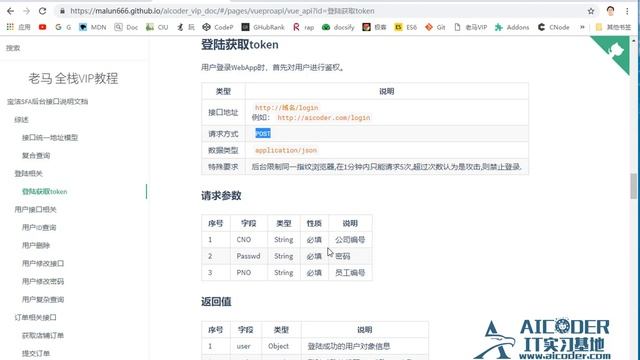Click the 老马 全栈VIP教程 sidebar title
This screenshot has width=640, height=360.
point(73,78)
